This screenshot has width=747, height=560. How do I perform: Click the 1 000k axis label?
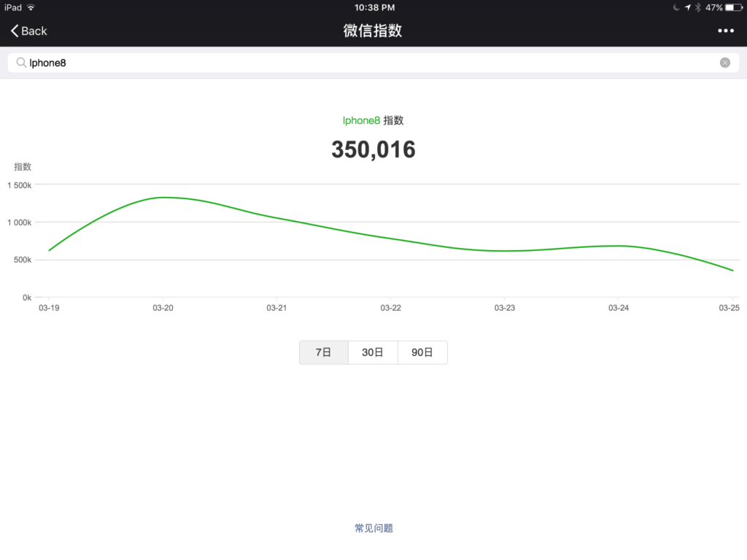click(x=19, y=222)
